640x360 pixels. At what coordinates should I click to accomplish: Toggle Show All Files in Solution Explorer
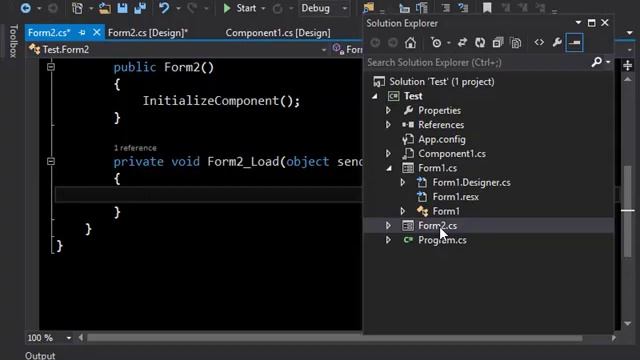click(x=516, y=42)
